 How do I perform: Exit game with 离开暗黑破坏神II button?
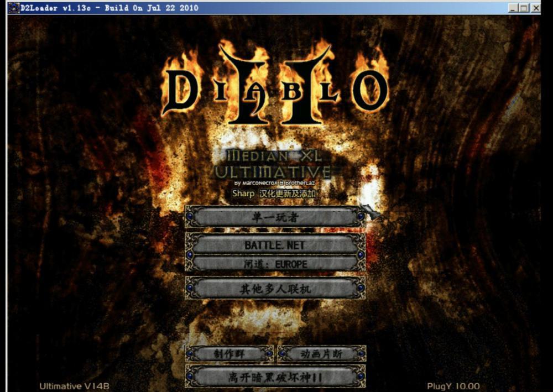tap(275, 377)
